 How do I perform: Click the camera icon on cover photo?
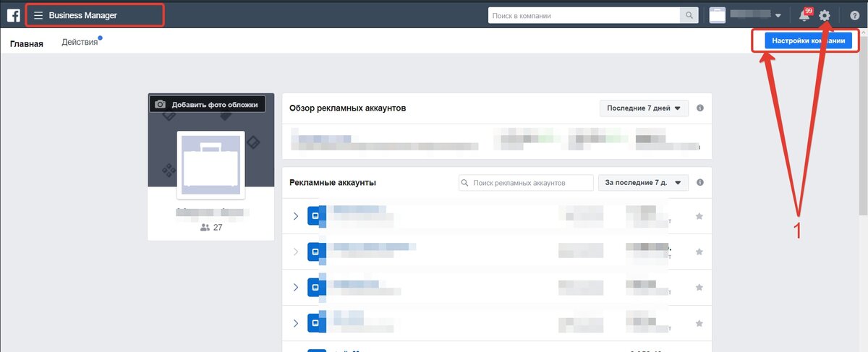[161, 104]
